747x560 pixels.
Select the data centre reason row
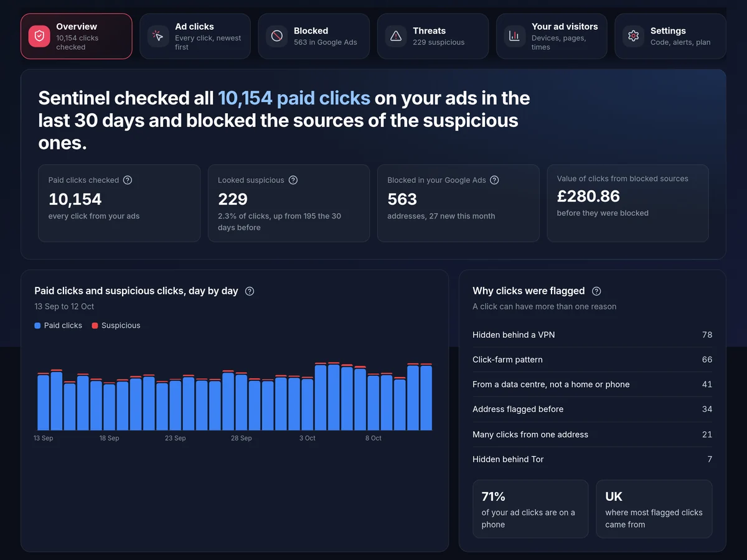(592, 385)
